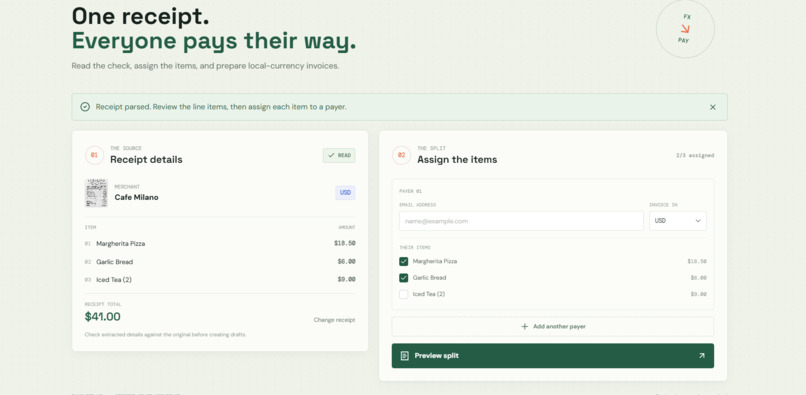
Task: Click the FX PAY circular logo
Action: coord(685,29)
